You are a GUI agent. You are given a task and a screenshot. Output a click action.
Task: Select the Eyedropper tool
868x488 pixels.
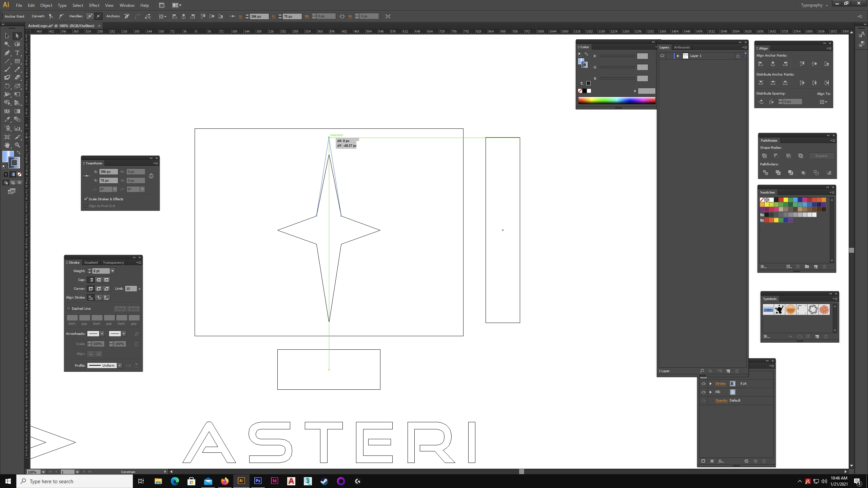7,120
